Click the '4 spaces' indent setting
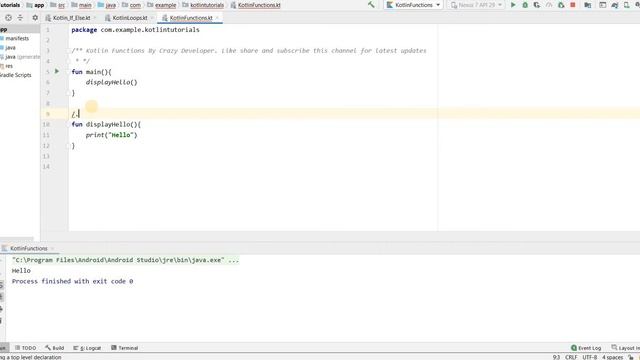 pos(612,357)
